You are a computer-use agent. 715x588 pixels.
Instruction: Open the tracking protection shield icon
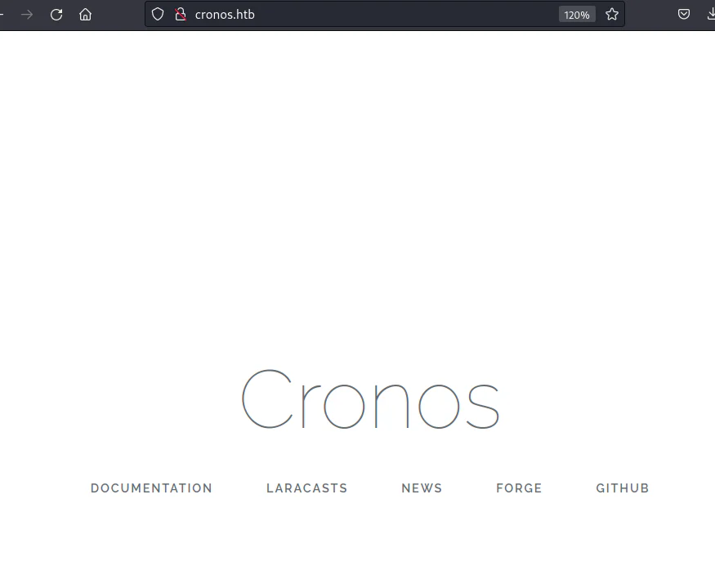158,14
